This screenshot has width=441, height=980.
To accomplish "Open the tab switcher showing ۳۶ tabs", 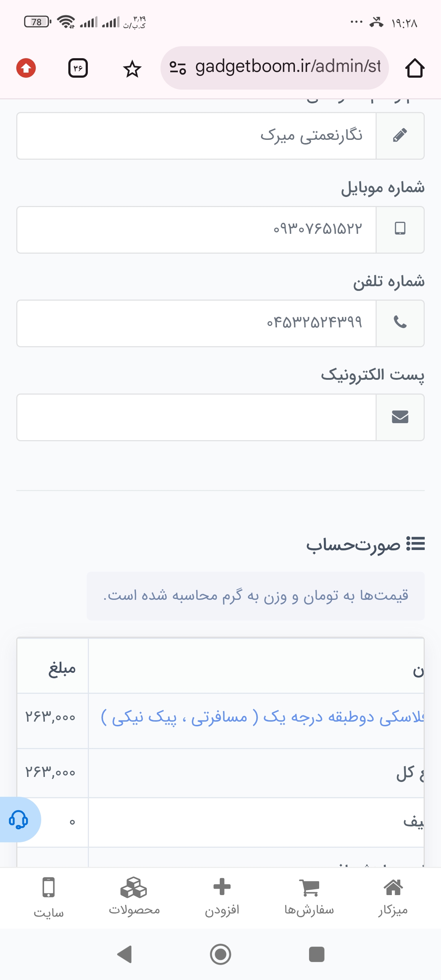I will coord(78,69).
